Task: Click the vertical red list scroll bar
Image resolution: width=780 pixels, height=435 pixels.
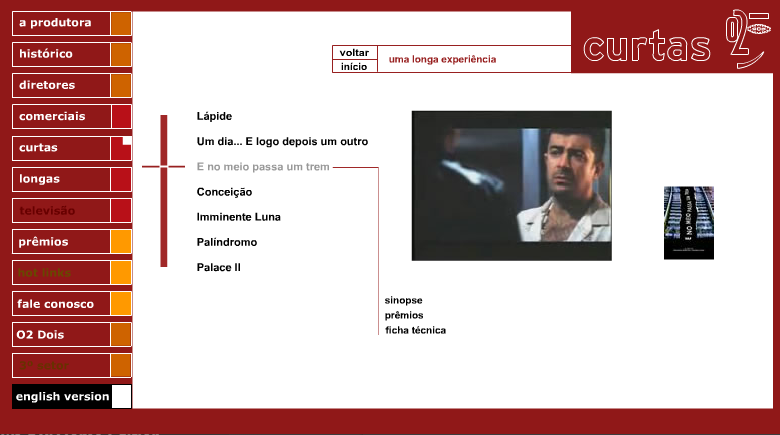Action: [x=164, y=191]
